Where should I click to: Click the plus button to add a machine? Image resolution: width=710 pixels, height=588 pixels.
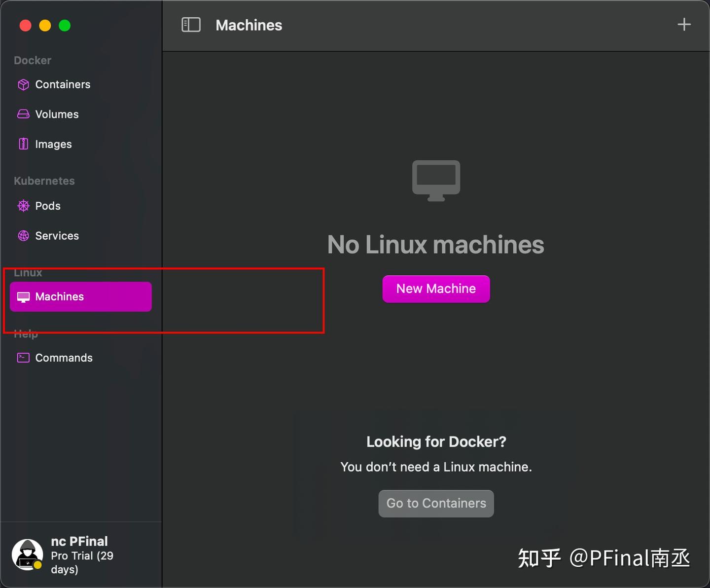(x=684, y=24)
